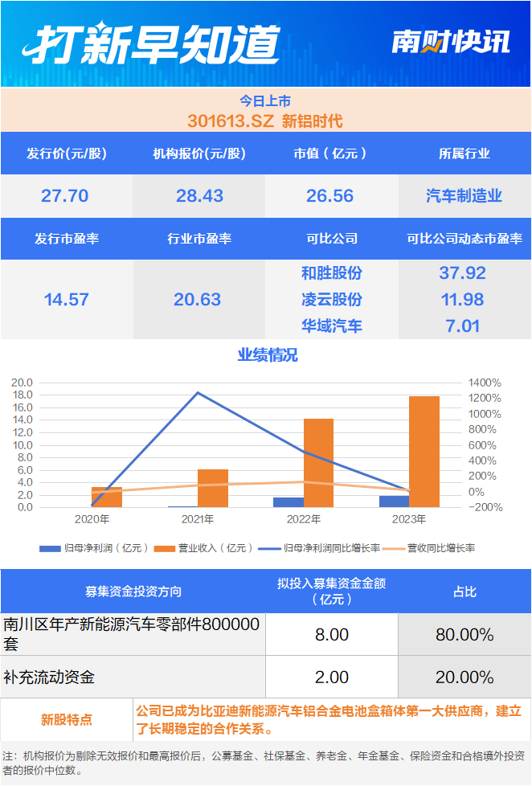Click the 业绩情况 chart title

tap(268, 355)
